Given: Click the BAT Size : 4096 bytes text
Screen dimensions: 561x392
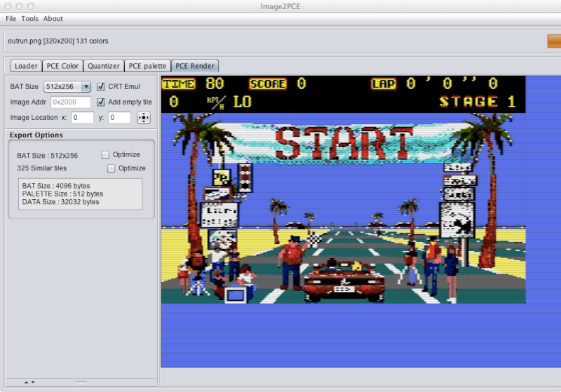Looking at the screenshot, I should (x=56, y=186).
